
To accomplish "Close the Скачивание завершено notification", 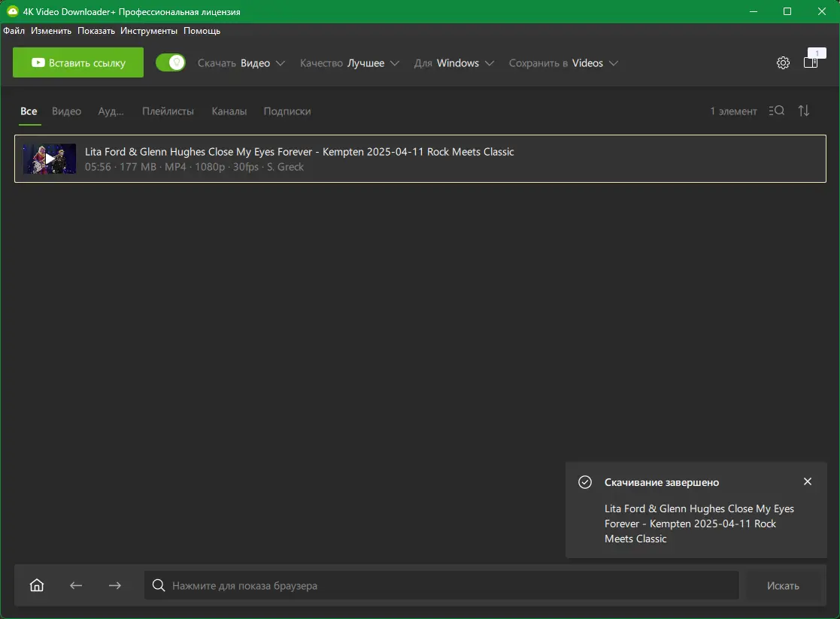I will tap(808, 481).
